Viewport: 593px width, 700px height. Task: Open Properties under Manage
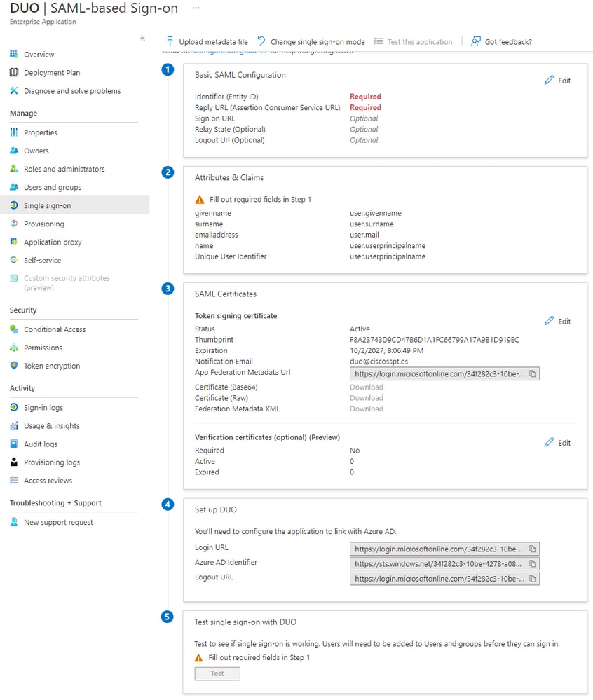click(x=41, y=132)
